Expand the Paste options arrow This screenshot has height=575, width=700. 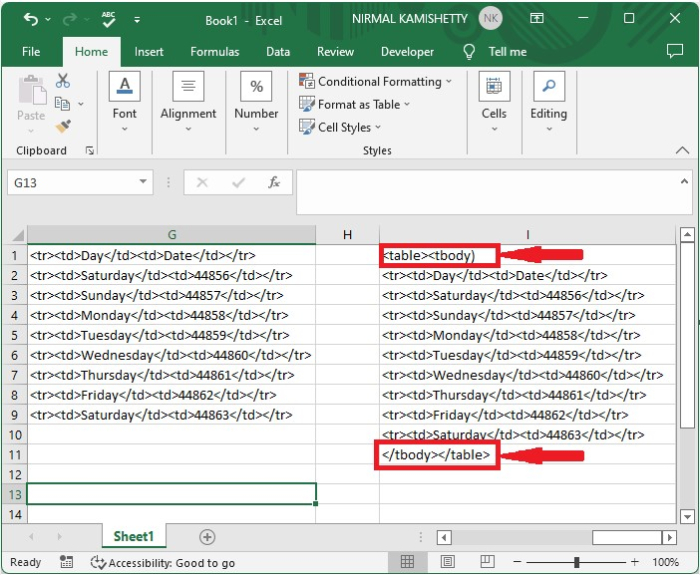31,131
